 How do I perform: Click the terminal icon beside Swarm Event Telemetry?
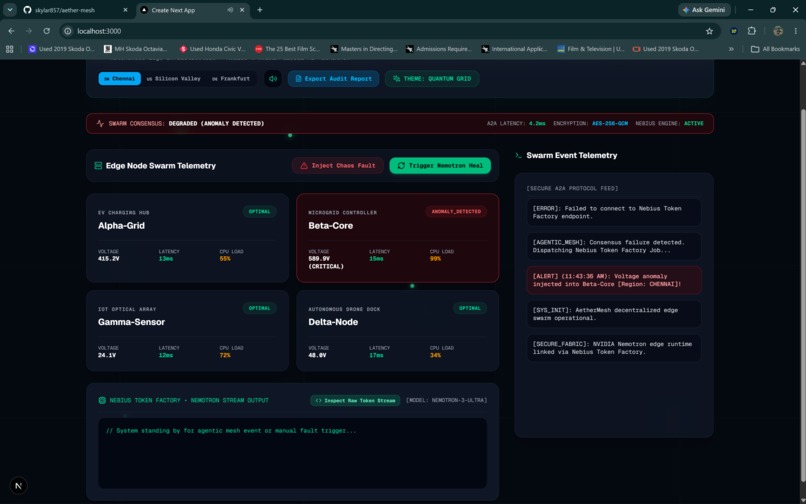[518, 155]
